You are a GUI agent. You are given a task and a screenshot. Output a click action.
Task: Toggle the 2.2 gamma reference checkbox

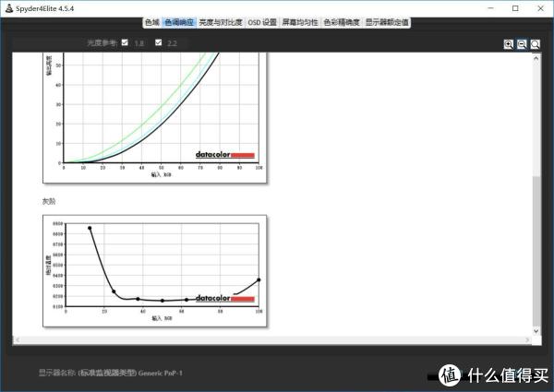tap(158, 42)
